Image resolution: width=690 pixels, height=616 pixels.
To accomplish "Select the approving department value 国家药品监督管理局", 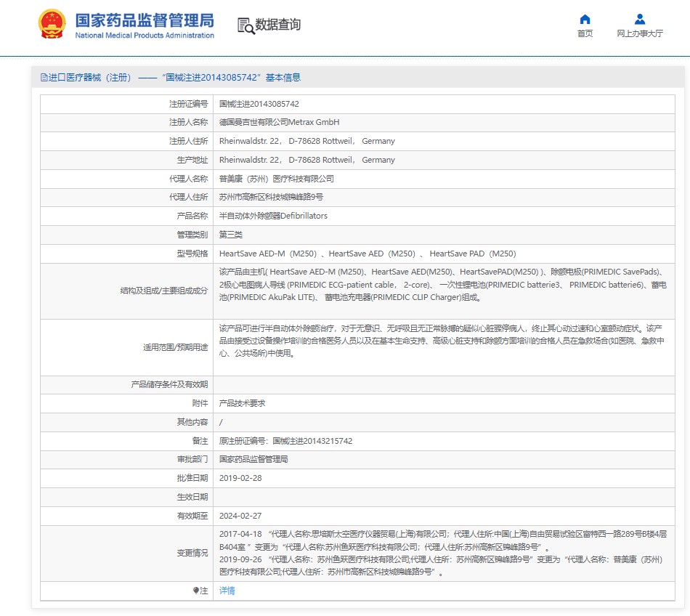I will pyautogui.click(x=253, y=459).
